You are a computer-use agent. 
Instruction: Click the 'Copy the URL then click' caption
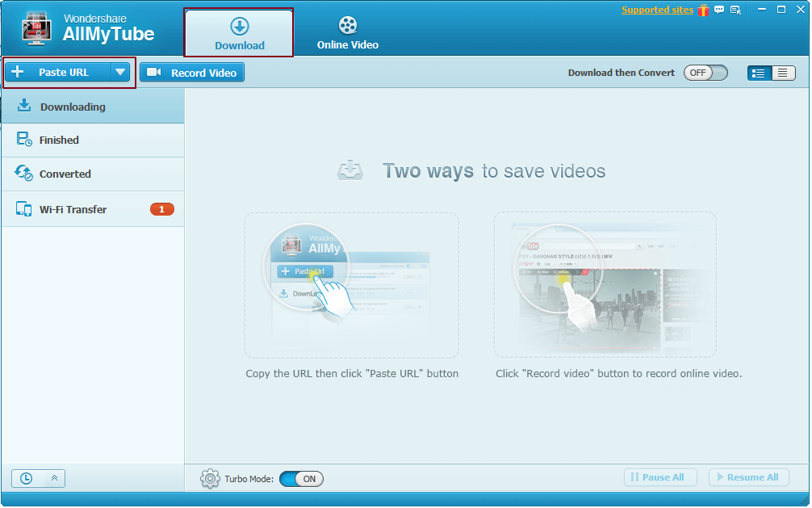[x=352, y=374]
